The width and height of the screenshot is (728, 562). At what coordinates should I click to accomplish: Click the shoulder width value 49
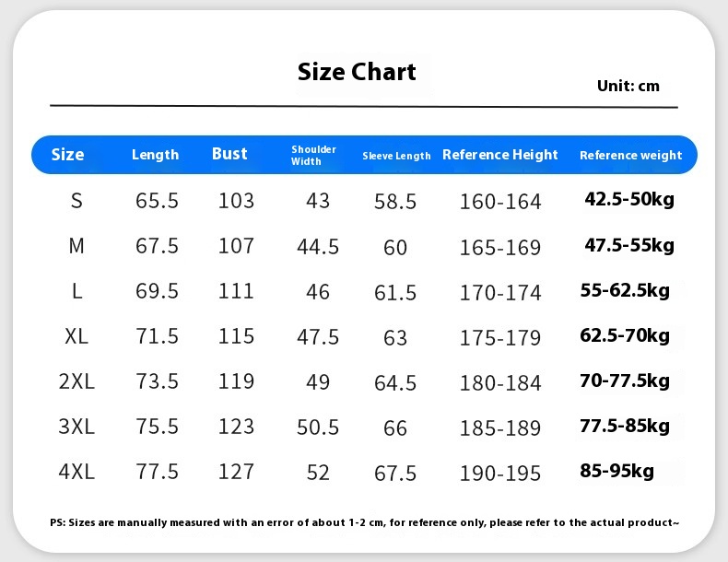pyautogui.click(x=318, y=381)
